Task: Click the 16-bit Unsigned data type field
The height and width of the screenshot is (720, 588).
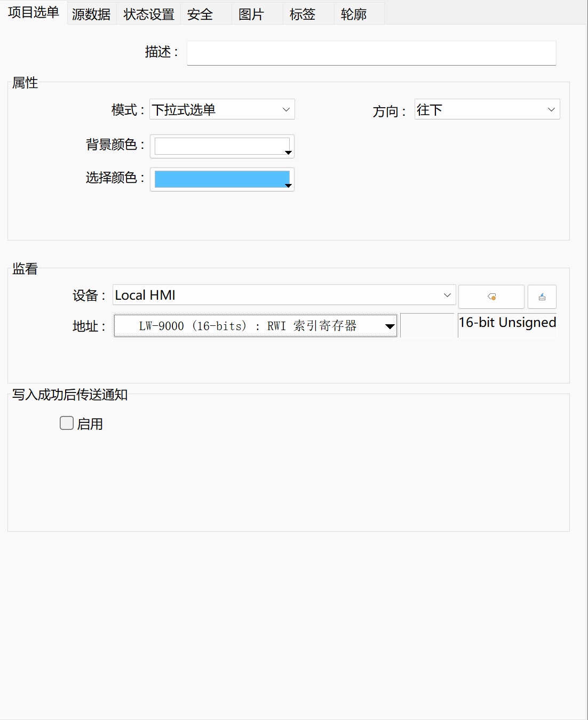Action: (507, 323)
